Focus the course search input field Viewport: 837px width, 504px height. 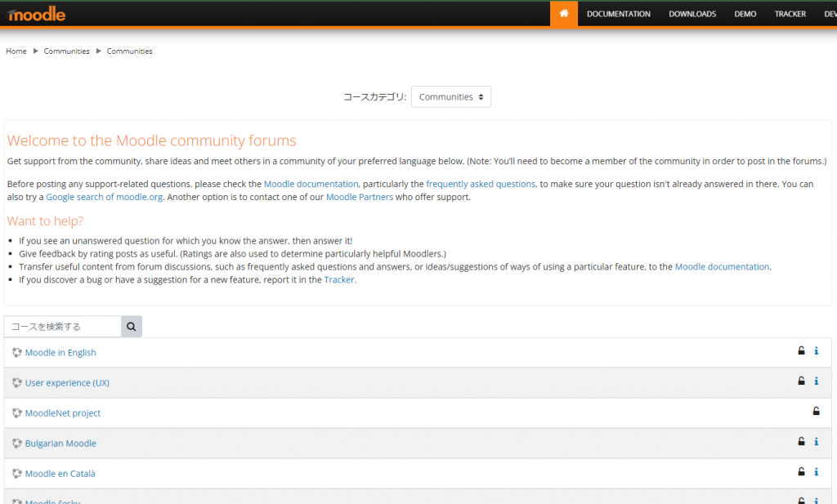pyautogui.click(x=62, y=327)
